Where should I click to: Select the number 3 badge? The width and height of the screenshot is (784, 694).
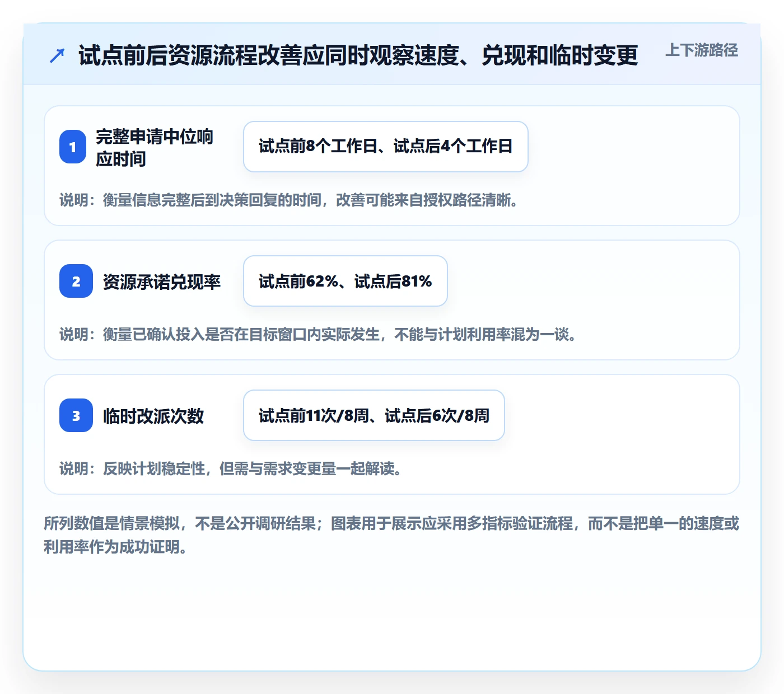(76, 415)
